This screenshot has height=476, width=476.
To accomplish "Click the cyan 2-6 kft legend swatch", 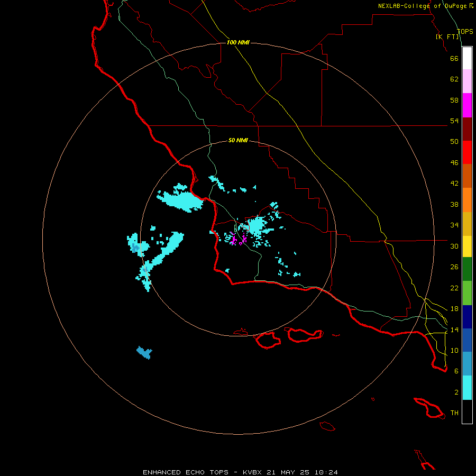I will coord(467,388).
